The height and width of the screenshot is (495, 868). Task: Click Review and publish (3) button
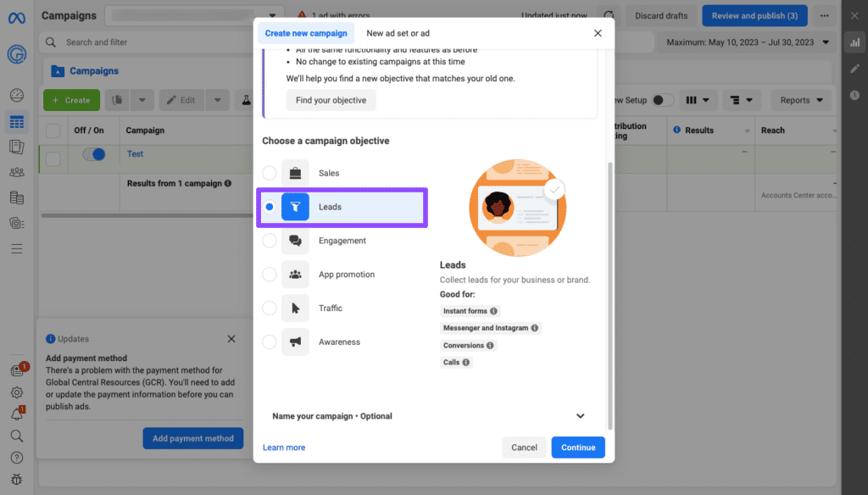point(754,15)
